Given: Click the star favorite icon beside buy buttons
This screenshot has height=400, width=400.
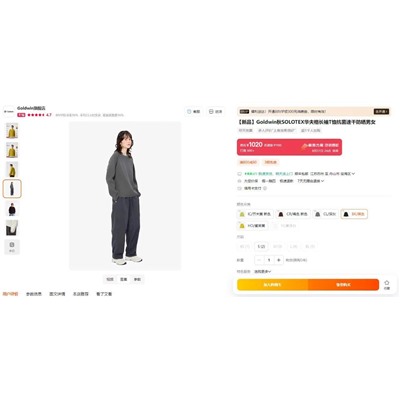Looking at the screenshot, I should 387,285.
